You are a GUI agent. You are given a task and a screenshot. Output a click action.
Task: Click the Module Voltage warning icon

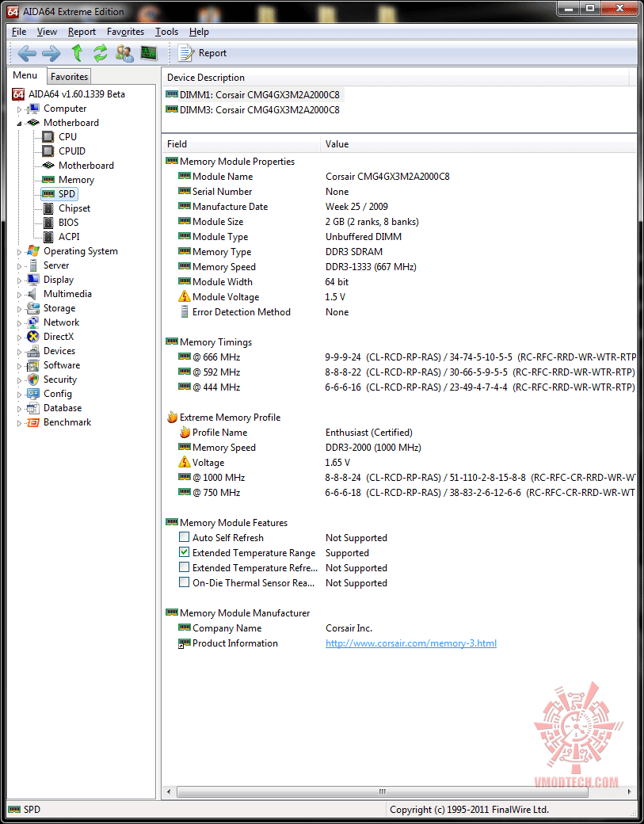pyautogui.click(x=184, y=297)
